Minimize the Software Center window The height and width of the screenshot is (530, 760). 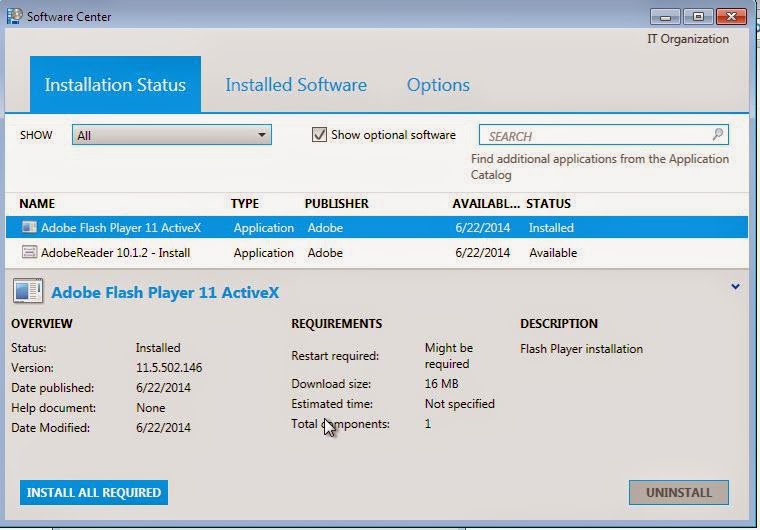tap(665, 16)
